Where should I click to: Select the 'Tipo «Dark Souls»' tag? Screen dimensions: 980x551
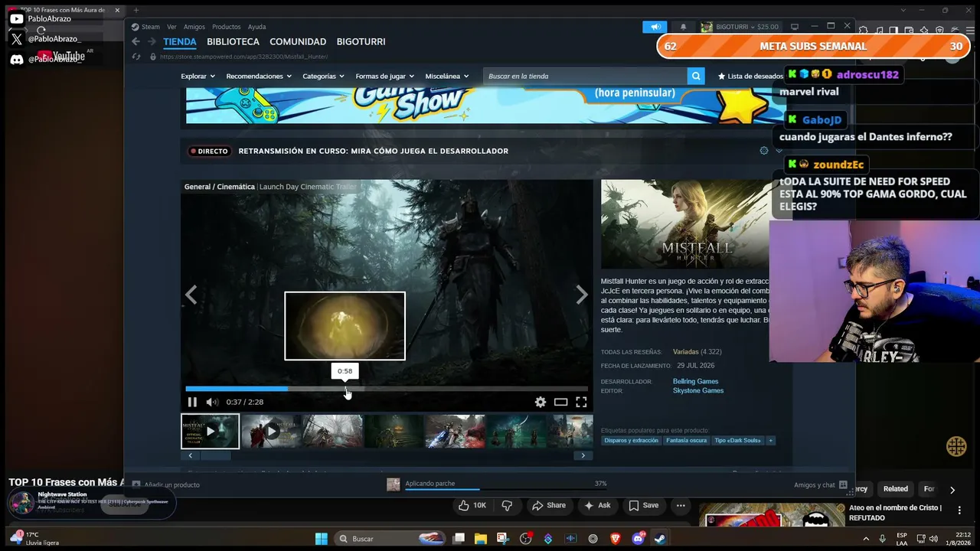739,441
